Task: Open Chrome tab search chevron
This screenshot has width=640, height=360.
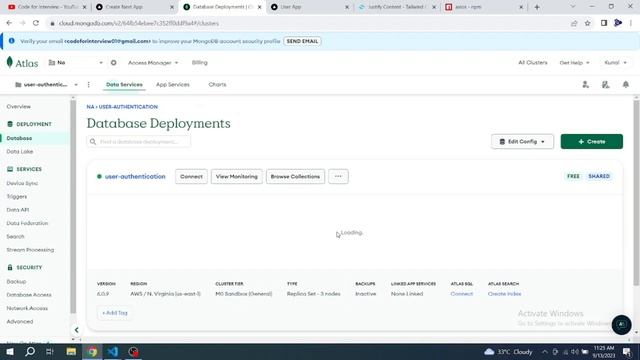Action: pos(573,7)
